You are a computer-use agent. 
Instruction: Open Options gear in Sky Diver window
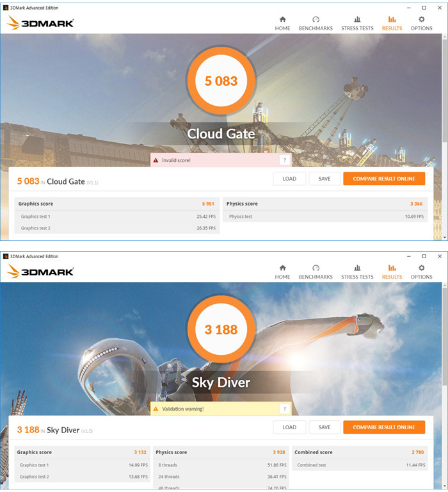[421, 268]
